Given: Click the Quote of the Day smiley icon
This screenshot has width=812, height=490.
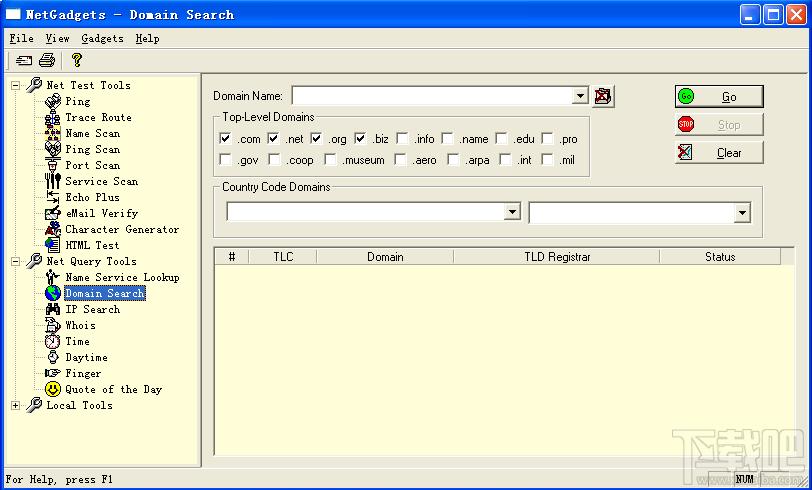Looking at the screenshot, I should click(53, 390).
